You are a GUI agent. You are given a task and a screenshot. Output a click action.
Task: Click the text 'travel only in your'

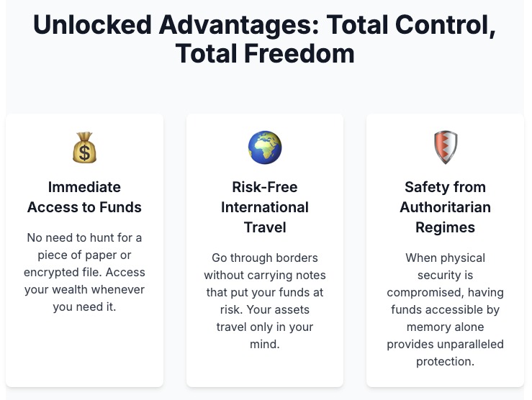(x=265, y=327)
